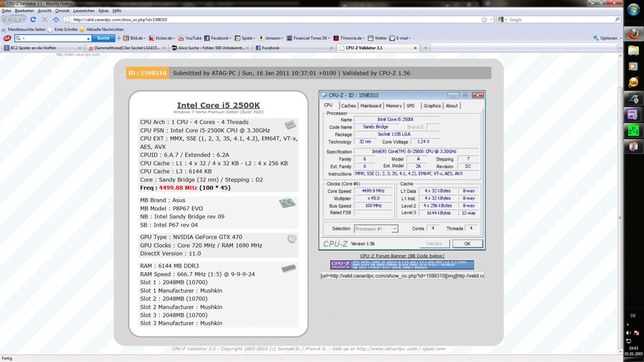Switch to the Sammelthread Sockel LGA115 tab

click(127, 48)
